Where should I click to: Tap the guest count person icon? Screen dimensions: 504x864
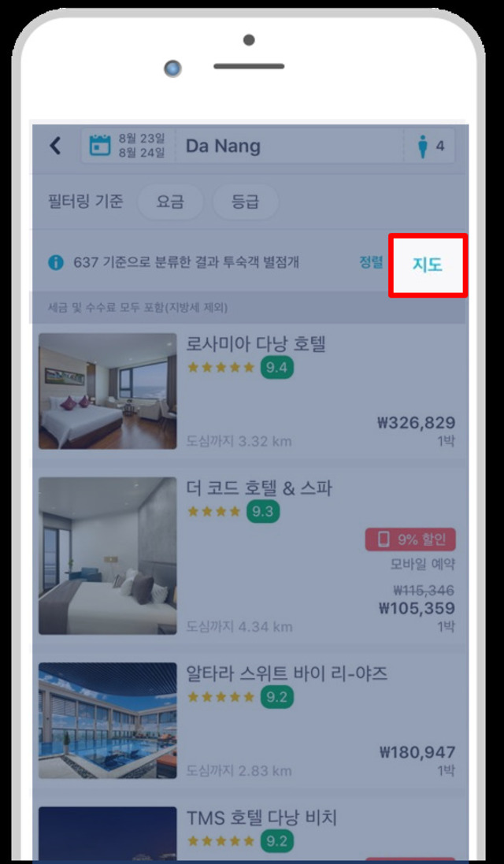423,146
